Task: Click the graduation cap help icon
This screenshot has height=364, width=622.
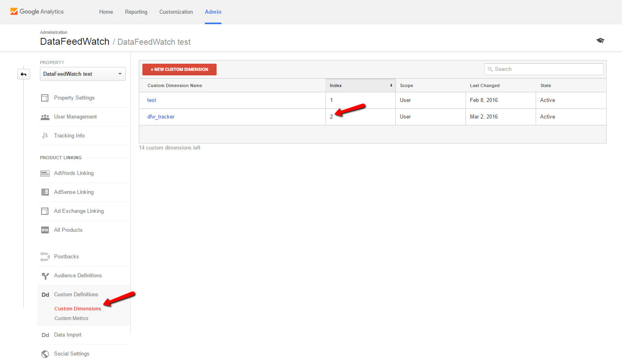Action: point(600,40)
